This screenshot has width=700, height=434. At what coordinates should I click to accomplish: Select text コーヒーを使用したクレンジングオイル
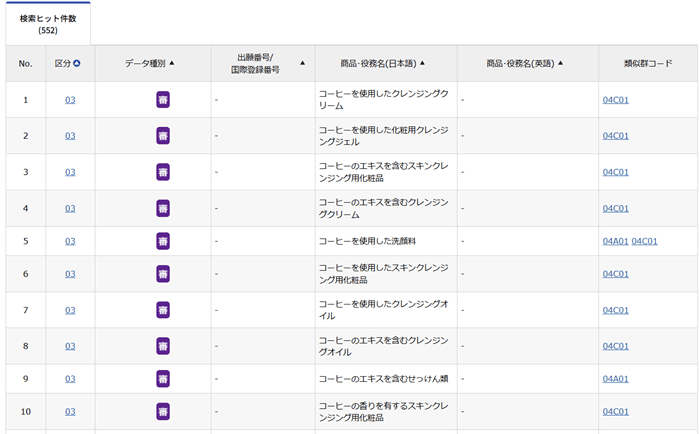pos(383,310)
